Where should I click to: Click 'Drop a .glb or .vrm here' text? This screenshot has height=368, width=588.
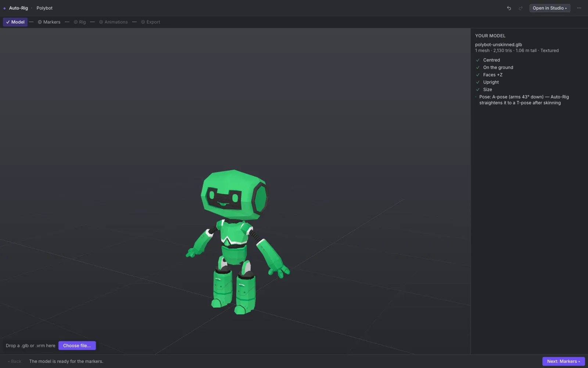pos(31,346)
